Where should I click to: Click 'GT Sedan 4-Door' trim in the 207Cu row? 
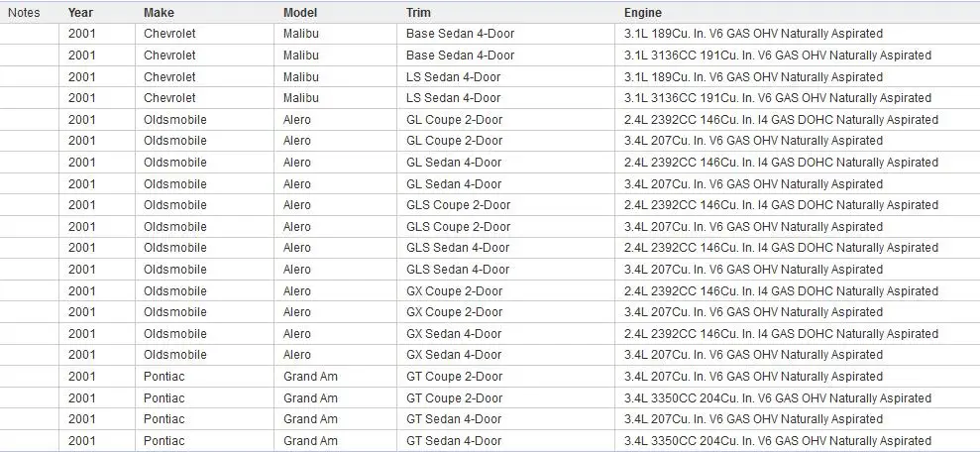click(x=454, y=419)
